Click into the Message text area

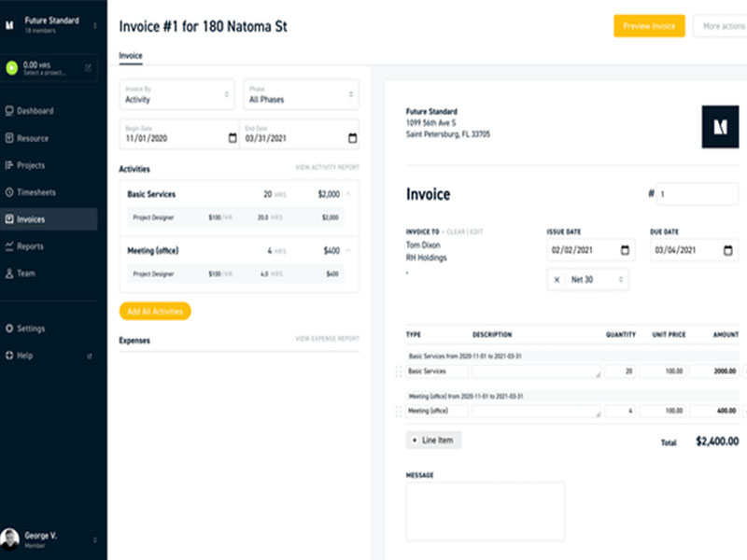(x=485, y=511)
